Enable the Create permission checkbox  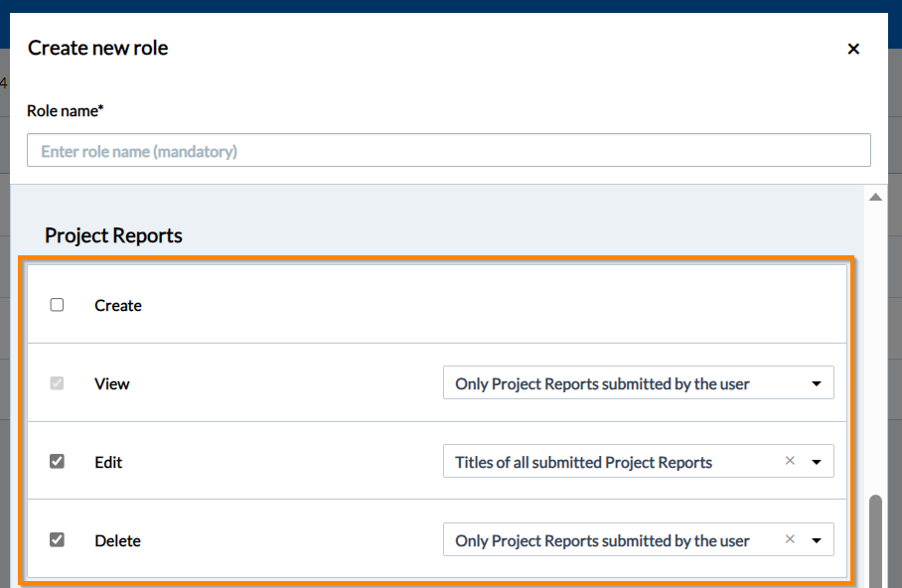coord(57,305)
